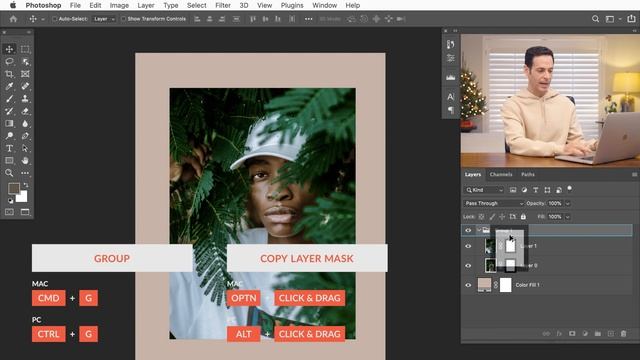Click the Share icon at top right

coord(631,19)
